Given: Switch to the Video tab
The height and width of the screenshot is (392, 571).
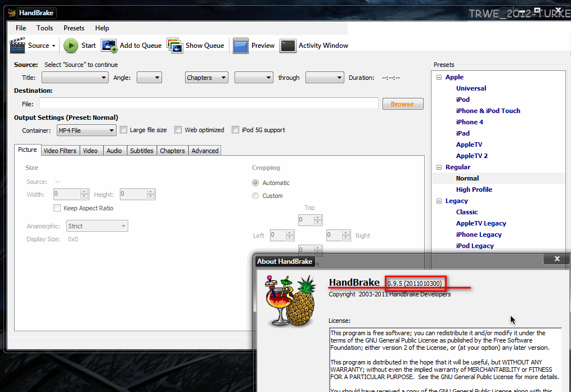Looking at the screenshot, I should click(91, 151).
